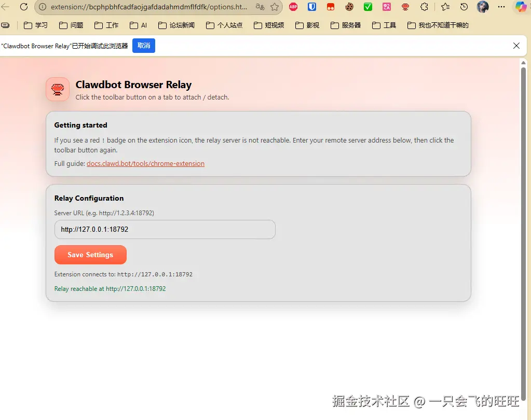Click the green checkmark extension icon
Viewport: 531px width, 420px height.
coord(368,7)
